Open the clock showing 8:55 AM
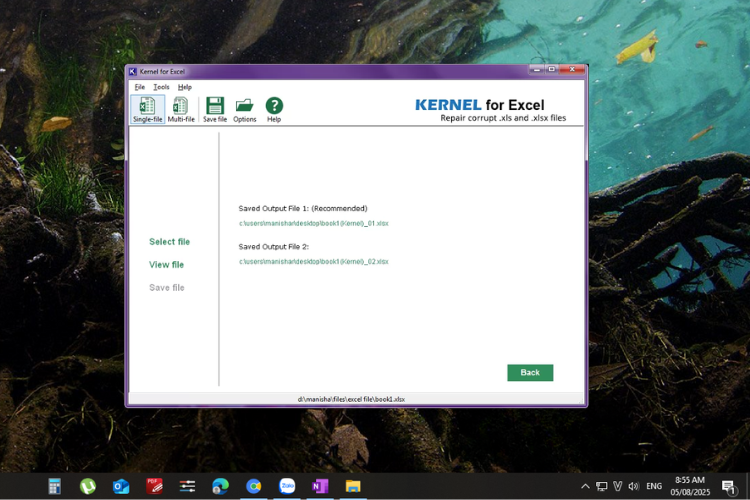This screenshot has height=500, width=750. (690, 486)
